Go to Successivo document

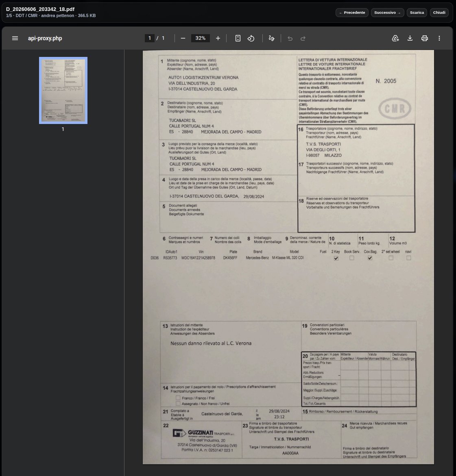click(x=387, y=13)
